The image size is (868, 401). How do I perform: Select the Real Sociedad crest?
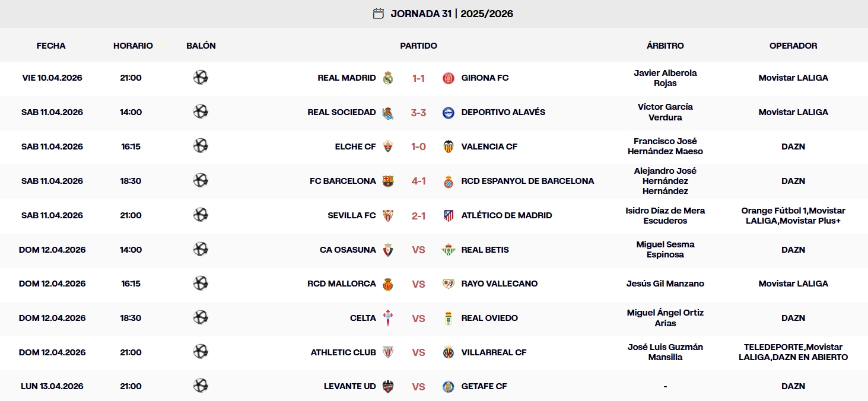point(387,112)
